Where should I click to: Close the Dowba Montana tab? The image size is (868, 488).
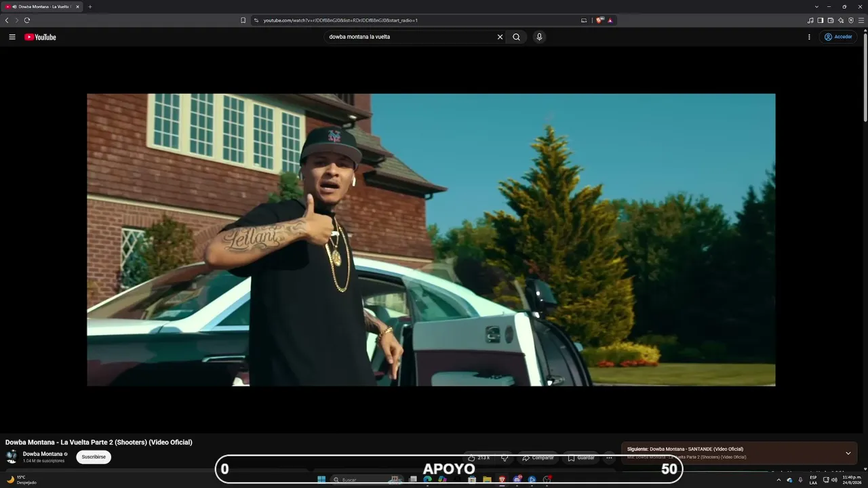click(x=77, y=7)
